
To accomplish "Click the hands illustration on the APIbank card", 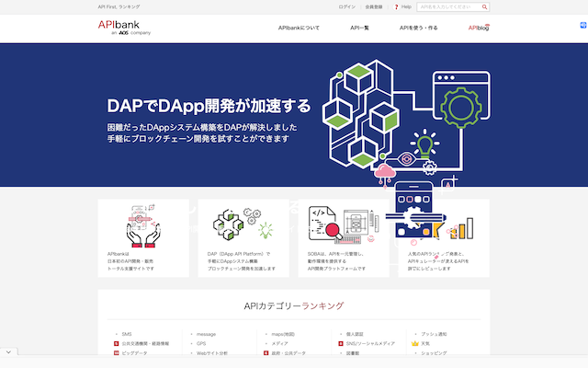I will coord(143,226).
